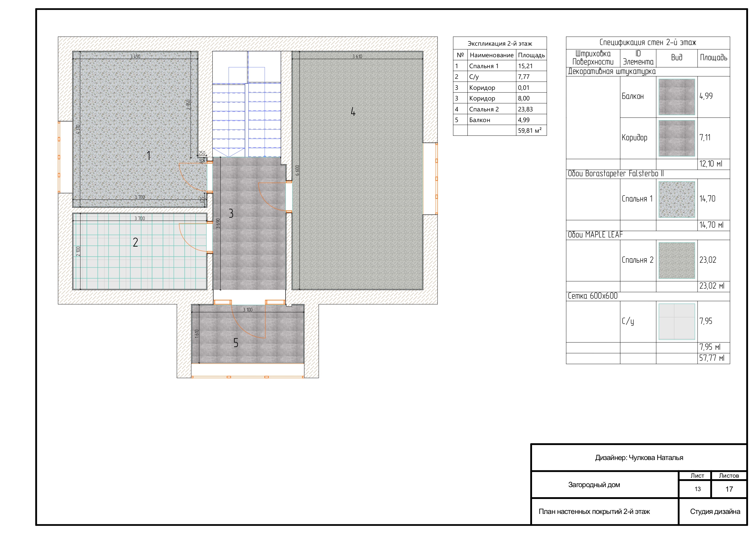
Task: Click the 'Экспликация 2-й этаж' table title
Action: coord(499,44)
